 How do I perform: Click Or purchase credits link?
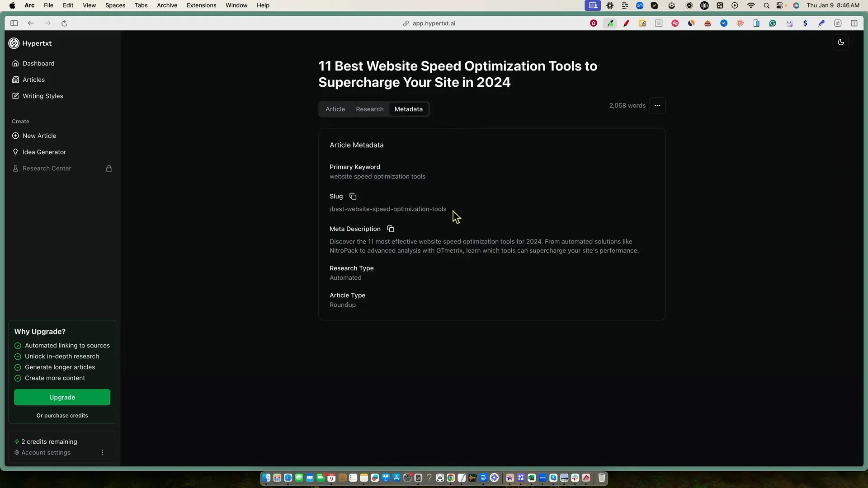tap(62, 416)
